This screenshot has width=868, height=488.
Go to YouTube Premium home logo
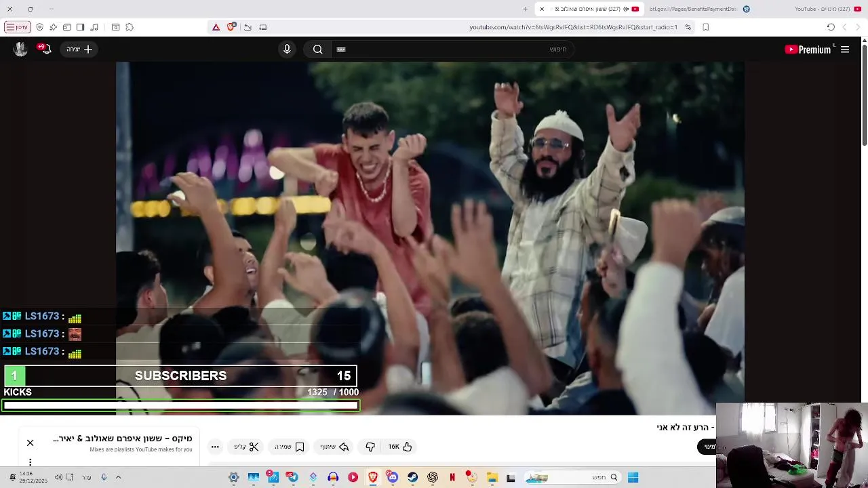tap(808, 49)
